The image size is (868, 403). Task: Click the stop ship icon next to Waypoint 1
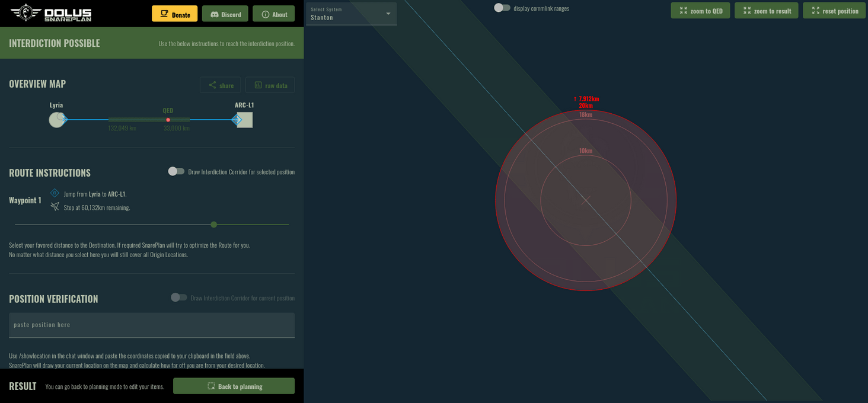(x=55, y=206)
